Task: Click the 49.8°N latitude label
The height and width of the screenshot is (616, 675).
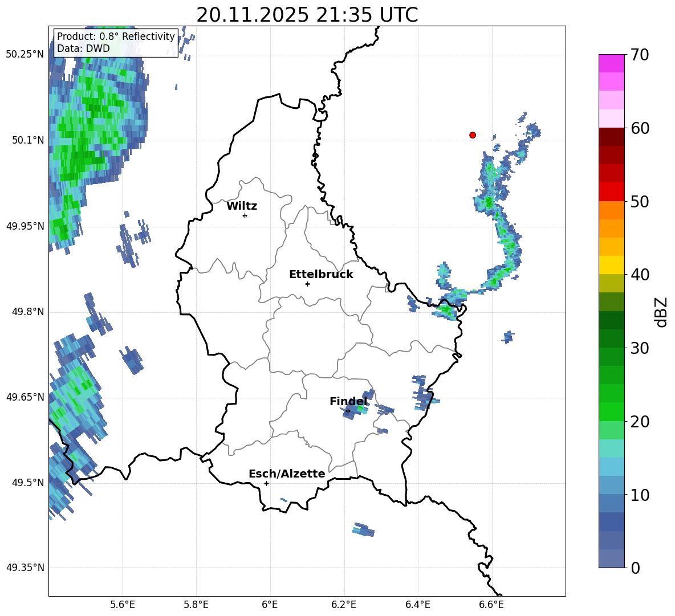Action: tap(28, 312)
